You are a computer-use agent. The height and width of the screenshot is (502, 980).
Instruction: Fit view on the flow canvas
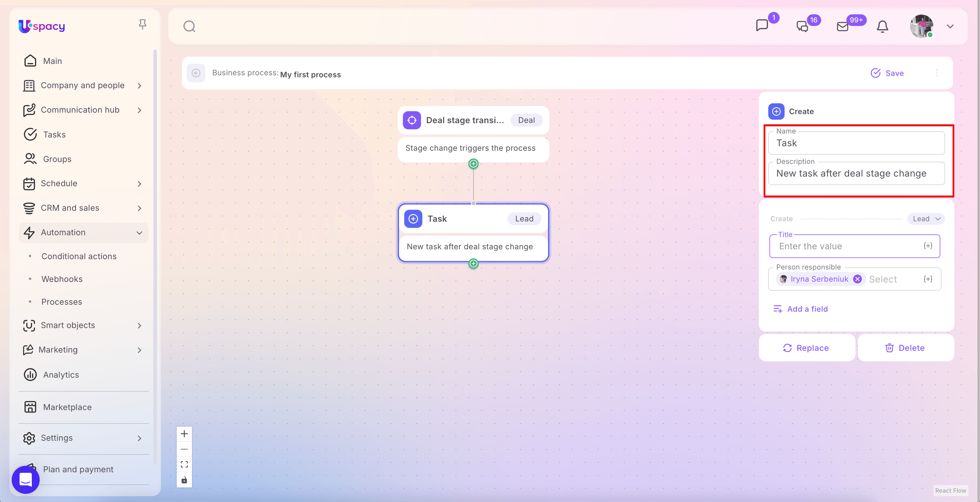[184, 464]
